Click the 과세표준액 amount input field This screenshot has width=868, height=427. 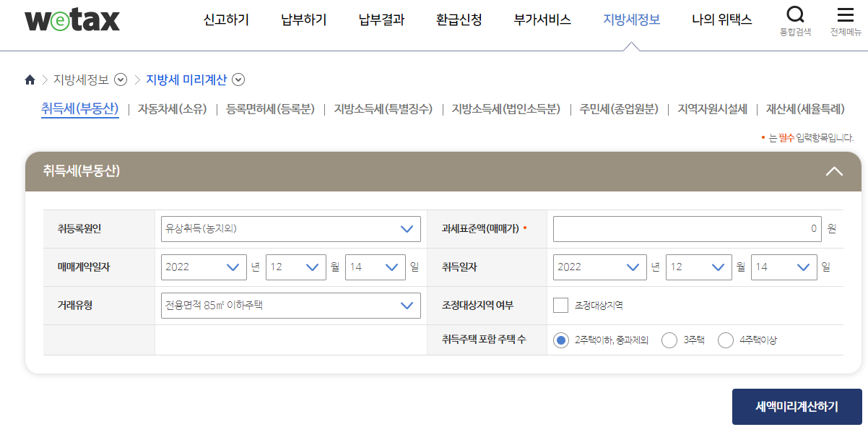coord(686,228)
